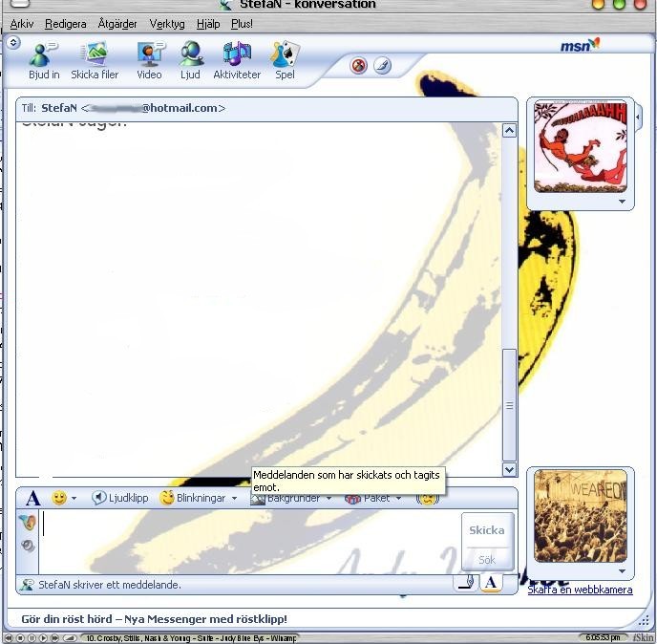This screenshot has height=644, width=657.
Task: Pause Winamp playback
Action: click(x=32, y=638)
